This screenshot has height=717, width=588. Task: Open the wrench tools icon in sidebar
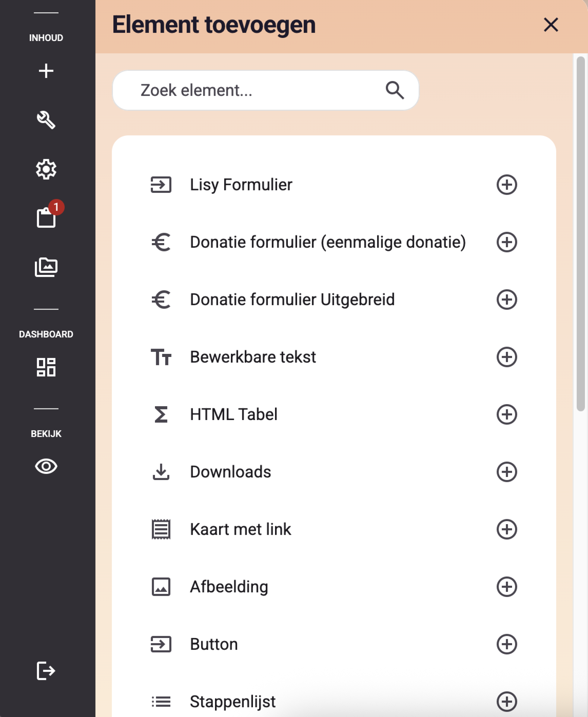point(46,120)
